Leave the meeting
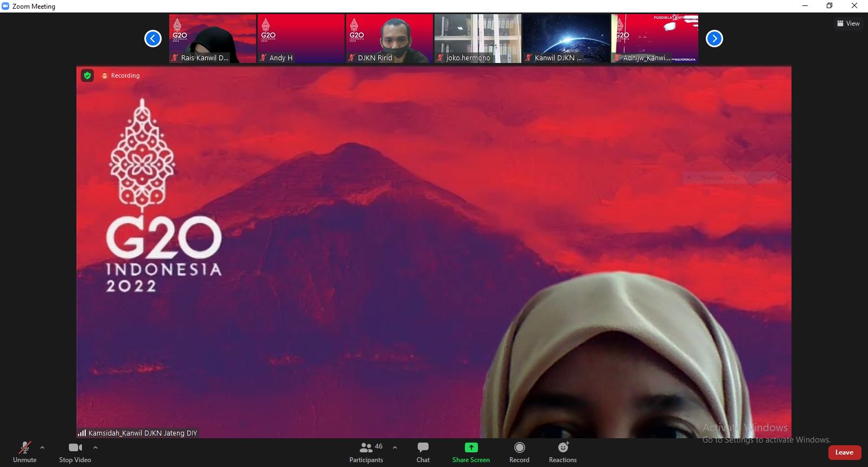Viewport: 868px width, 467px height. coord(845,452)
